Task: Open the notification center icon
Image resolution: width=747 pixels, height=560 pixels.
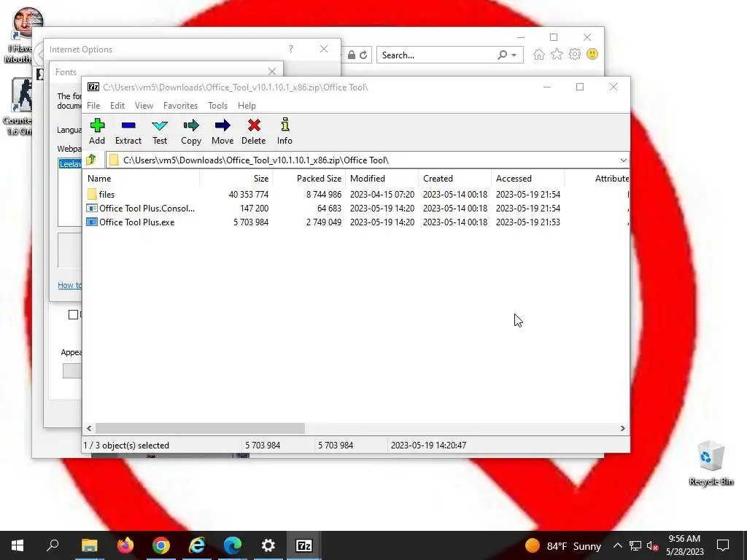Action: pyautogui.click(x=723, y=545)
